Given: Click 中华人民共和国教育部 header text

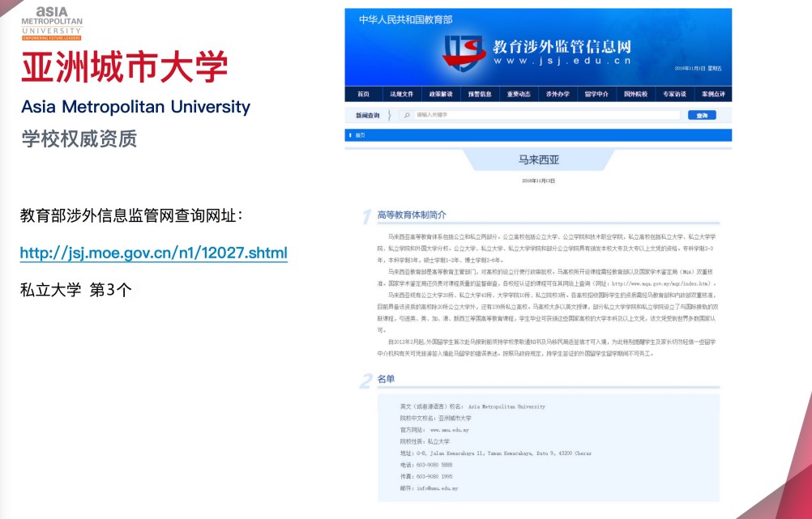Looking at the screenshot, I should [x=405, y=19].
